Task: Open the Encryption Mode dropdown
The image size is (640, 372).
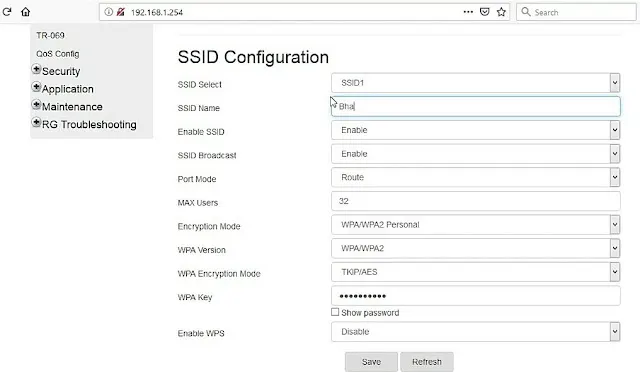Action: (x=476, y=225)
